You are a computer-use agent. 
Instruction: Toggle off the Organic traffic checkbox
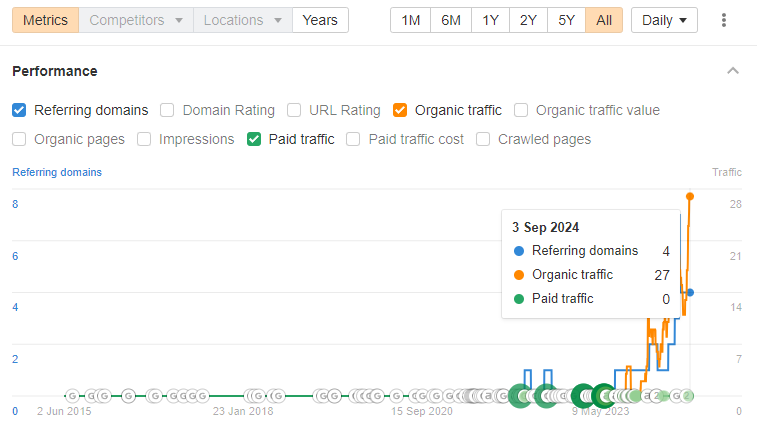(400, 110)
